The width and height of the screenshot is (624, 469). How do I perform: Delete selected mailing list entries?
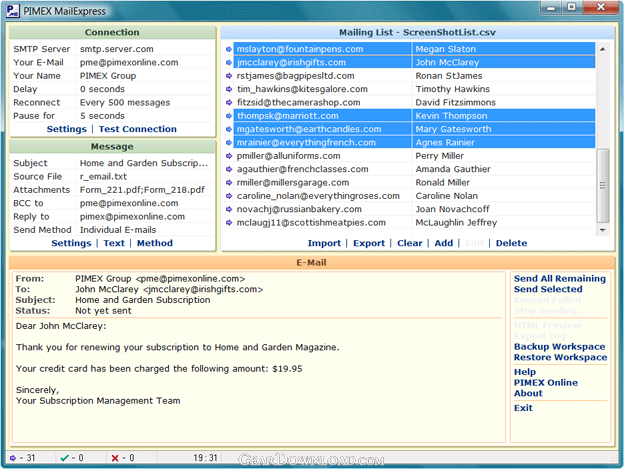[511, 243]
